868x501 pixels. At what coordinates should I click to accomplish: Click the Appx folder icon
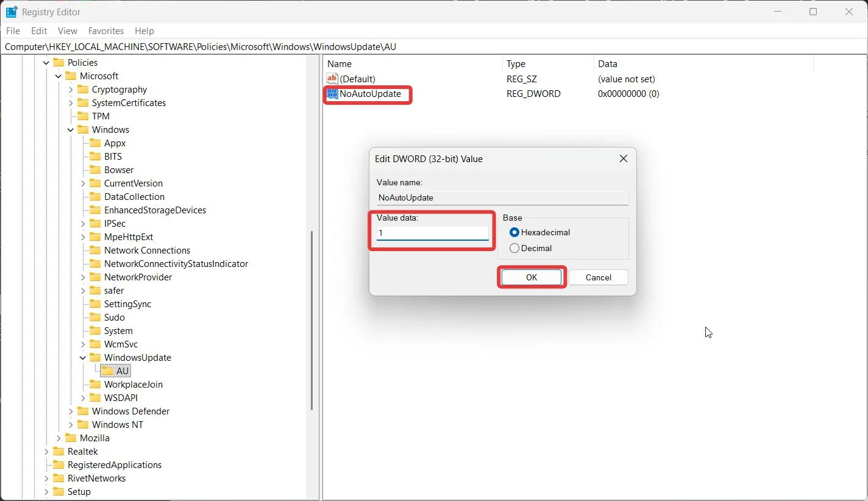point(95,143)
